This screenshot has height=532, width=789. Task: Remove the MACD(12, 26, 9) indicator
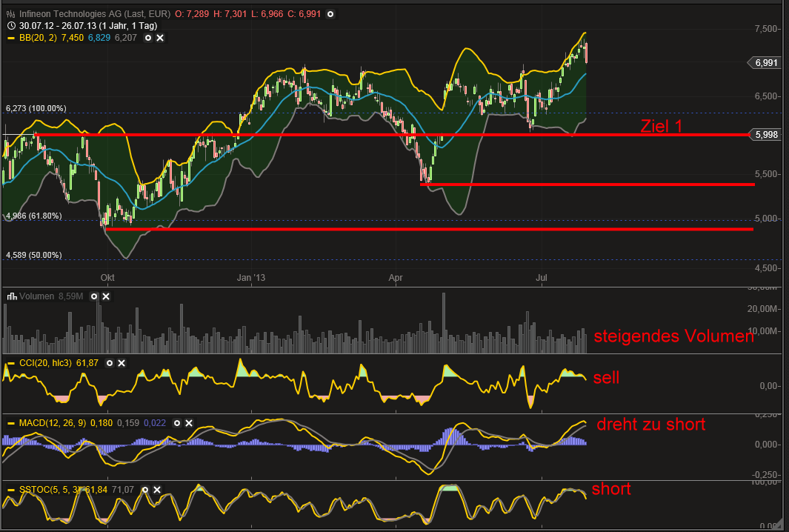(189, 423)
